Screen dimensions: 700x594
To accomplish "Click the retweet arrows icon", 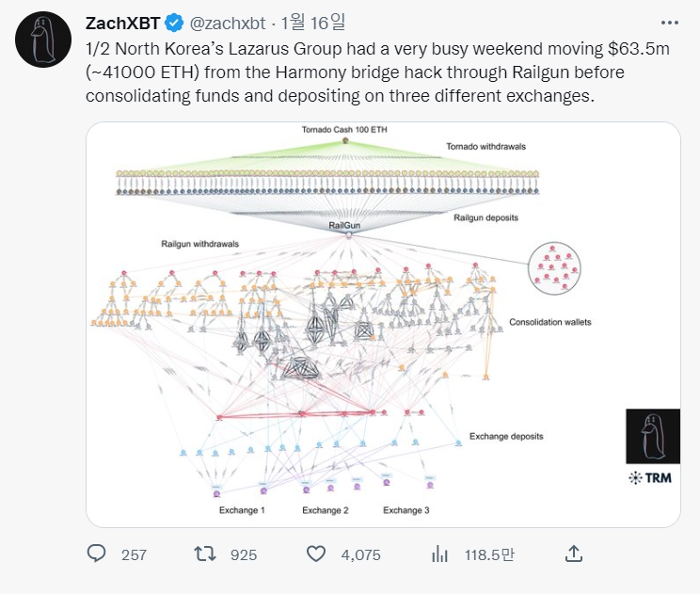I will click(205, 554).
